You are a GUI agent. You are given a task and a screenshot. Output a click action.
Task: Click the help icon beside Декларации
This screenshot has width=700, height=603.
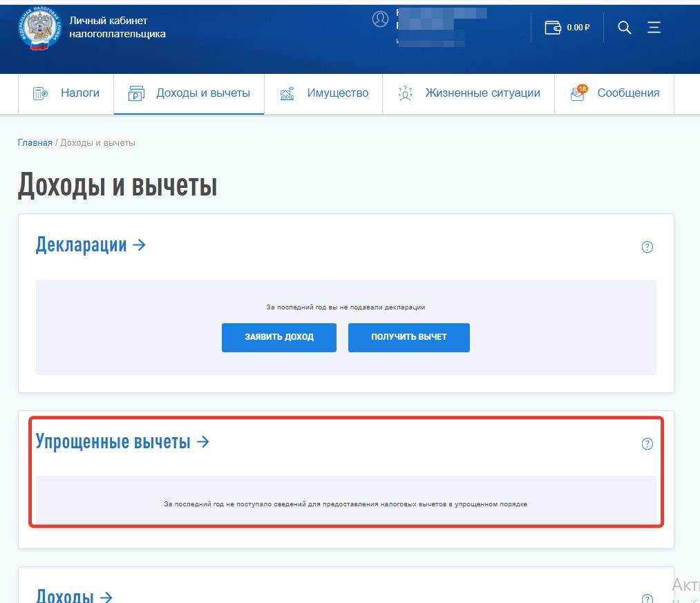pyautogui.click(x=647, y=247)
